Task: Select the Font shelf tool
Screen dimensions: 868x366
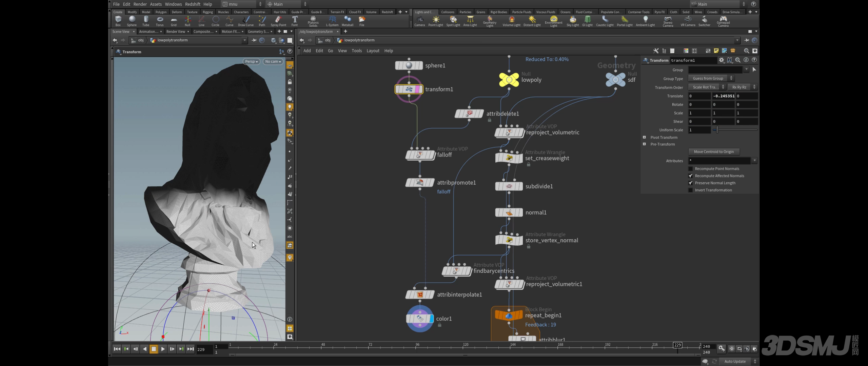Action: [295, 21]
